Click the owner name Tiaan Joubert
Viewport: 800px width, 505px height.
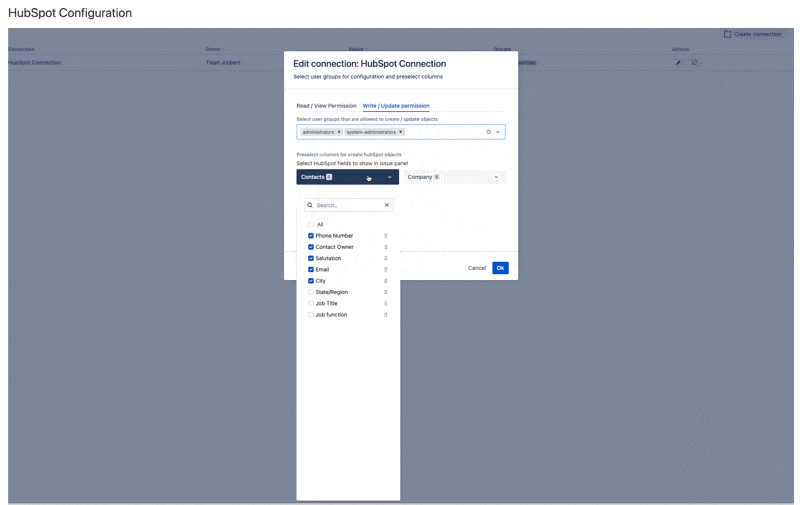coord(223,63)
